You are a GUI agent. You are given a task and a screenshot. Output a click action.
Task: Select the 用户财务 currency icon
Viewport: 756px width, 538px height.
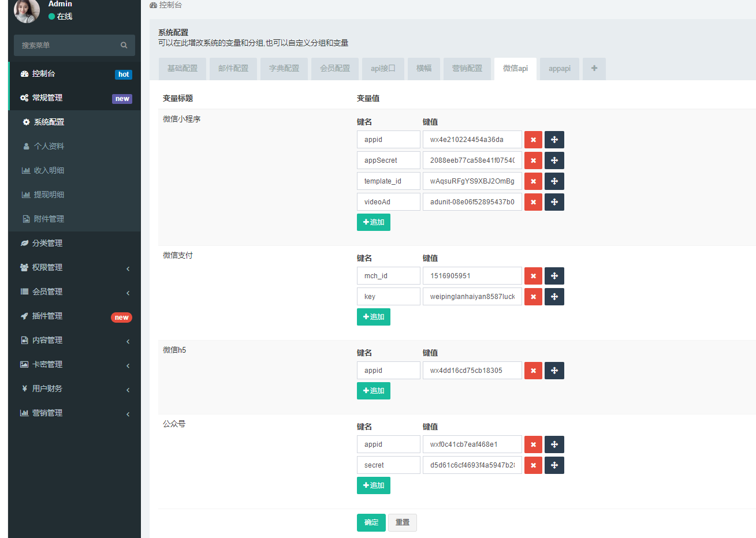pos(23,390)
